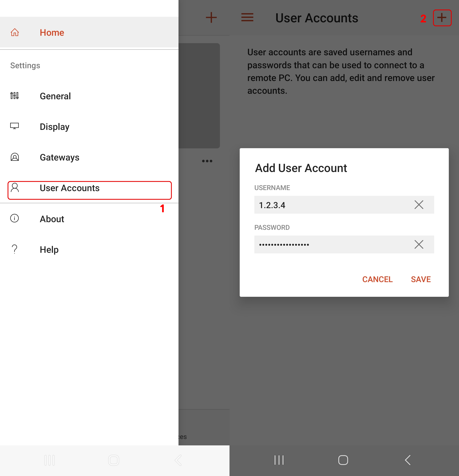Click the Help question mark icon
459x476 pixels.
[x=15, y=249]
